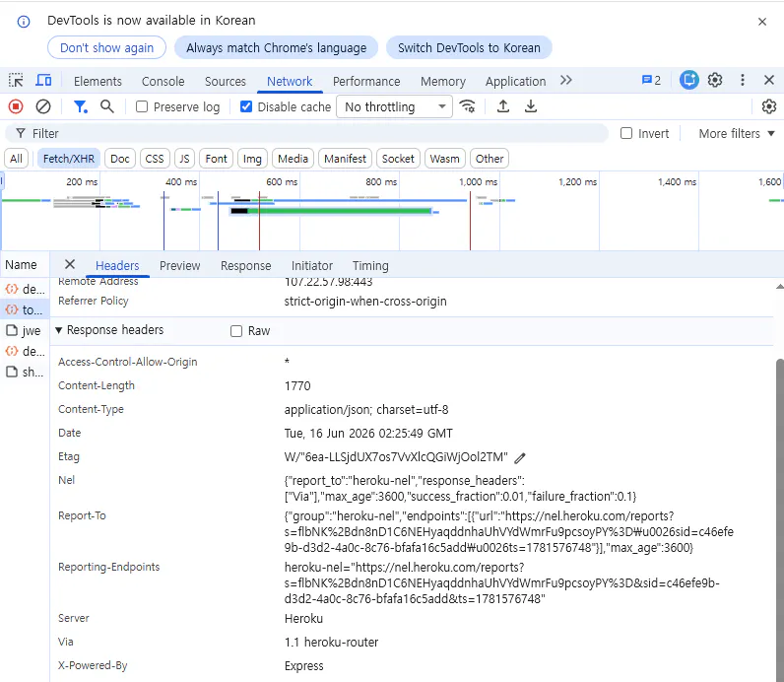Screen dimensions: 784x682
Task: Filter requests by Manifest type
Action: point(345,159)
